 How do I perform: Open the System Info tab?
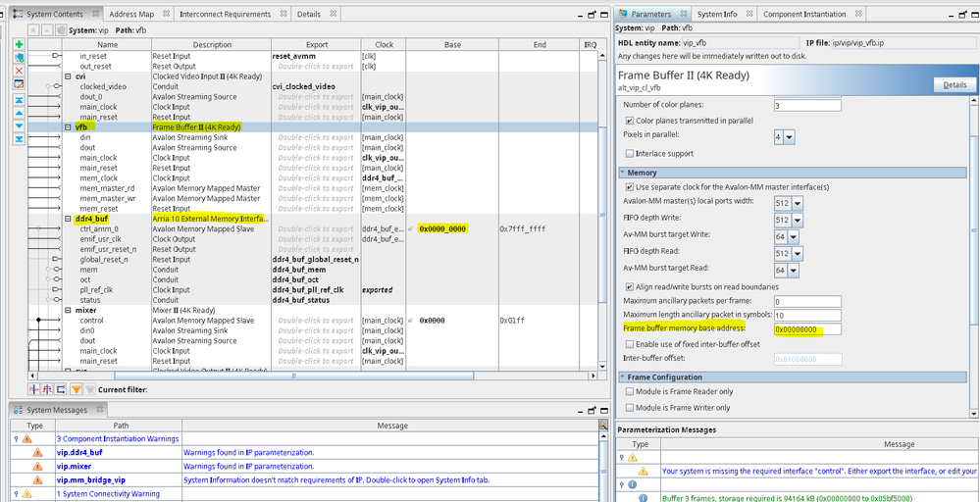point(717,15)
